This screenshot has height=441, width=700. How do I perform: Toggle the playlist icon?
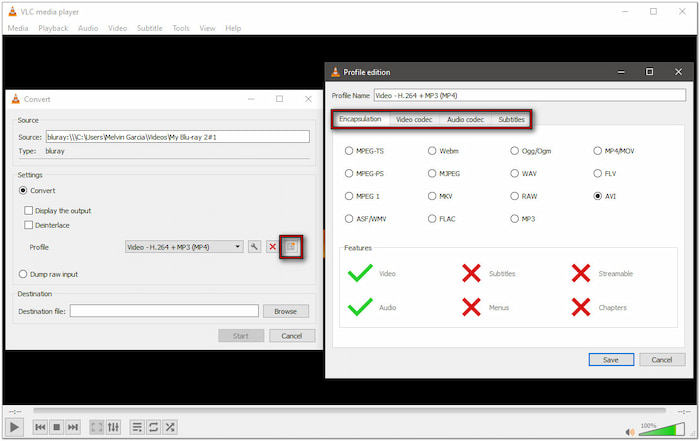click(137, 427)
